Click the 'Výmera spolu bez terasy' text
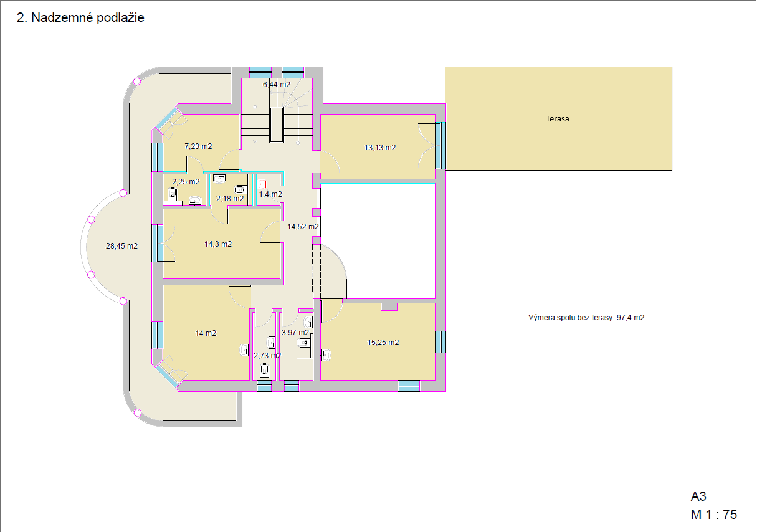This screenshot has width=757, height=532. coord(586,318)
